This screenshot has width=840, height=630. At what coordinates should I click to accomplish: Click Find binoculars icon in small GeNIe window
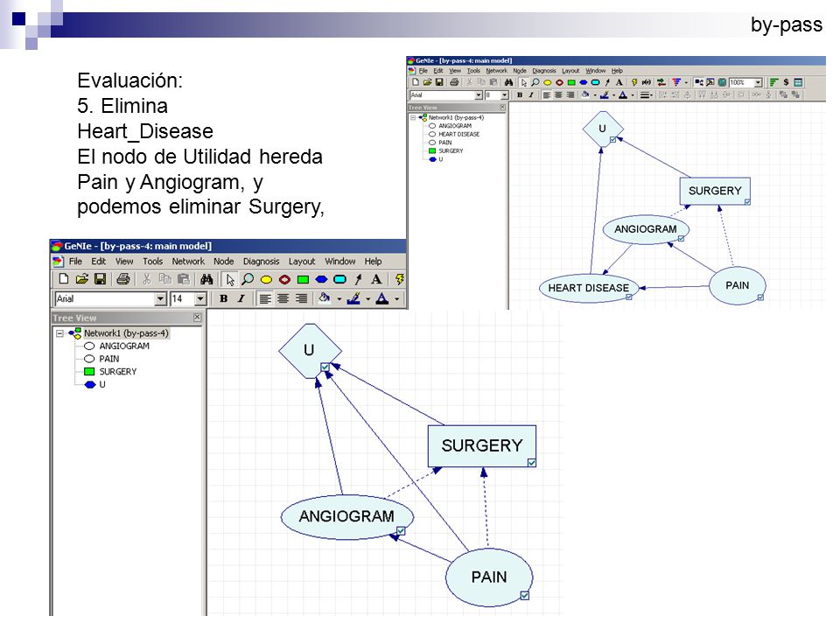(x=508, y=82)
